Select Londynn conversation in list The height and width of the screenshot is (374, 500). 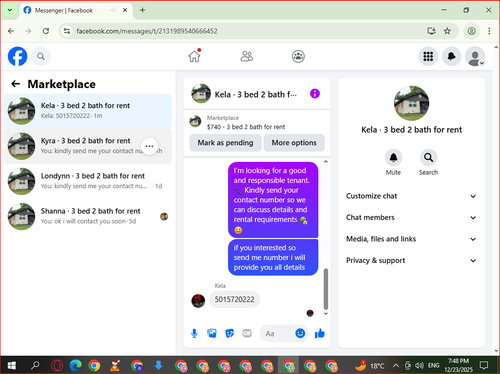click(88, 181)
